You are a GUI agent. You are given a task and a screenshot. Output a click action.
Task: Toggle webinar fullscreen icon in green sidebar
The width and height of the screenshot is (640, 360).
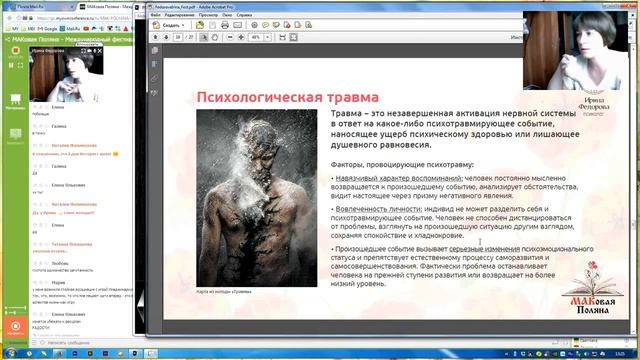[x=20, y=65]
